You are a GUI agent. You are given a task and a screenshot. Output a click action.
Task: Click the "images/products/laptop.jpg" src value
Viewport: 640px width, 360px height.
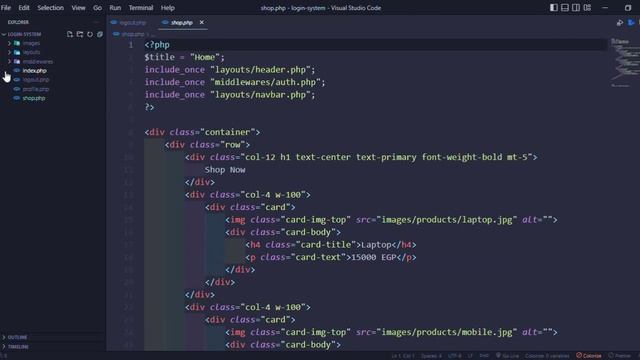(447, 220)
